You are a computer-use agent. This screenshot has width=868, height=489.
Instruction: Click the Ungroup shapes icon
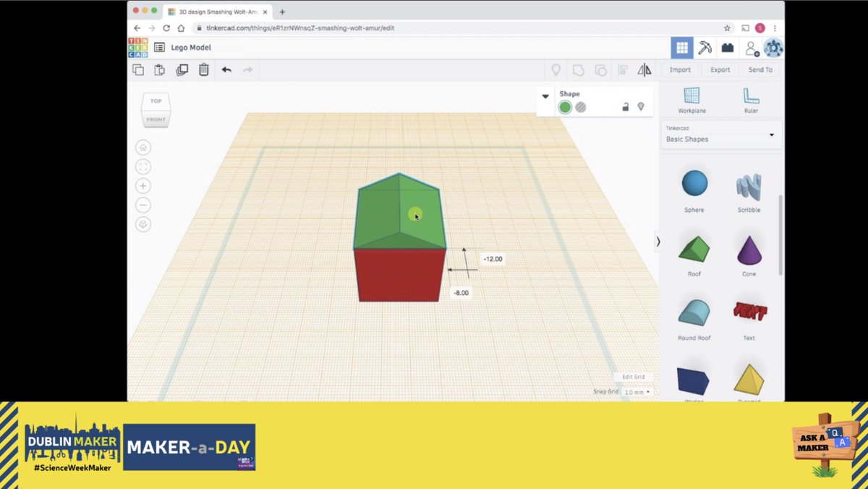pyautogui.click(x=600, y=70)
